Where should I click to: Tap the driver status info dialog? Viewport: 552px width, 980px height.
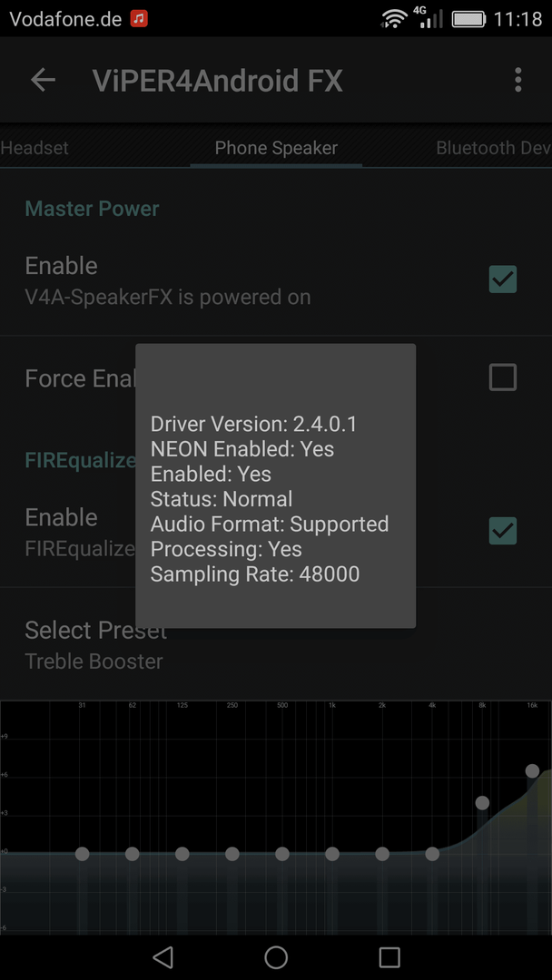[276, 485]
